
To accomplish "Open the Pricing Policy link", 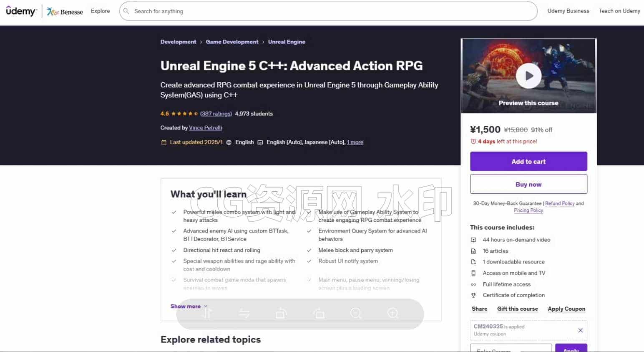I will (528, 210).
